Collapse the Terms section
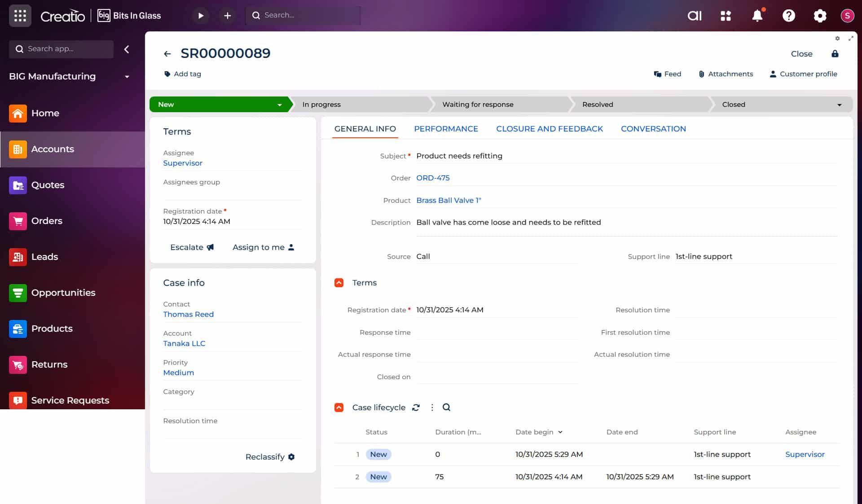 339,283
